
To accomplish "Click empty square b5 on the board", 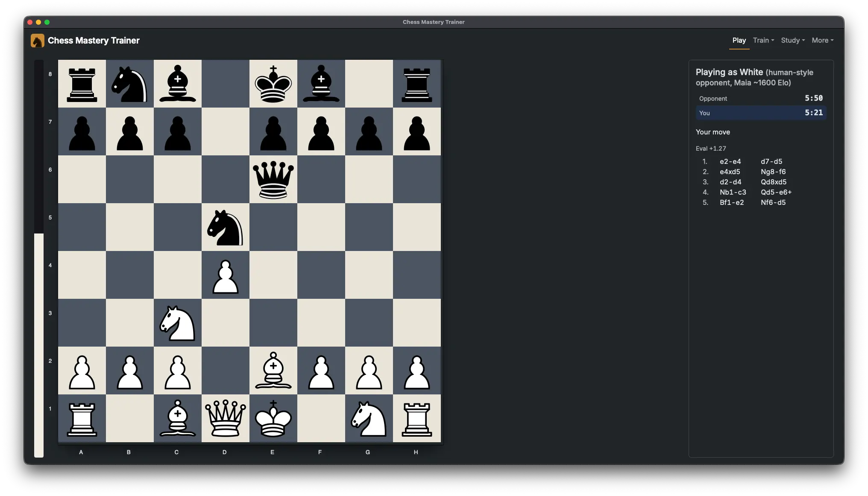I will pos(130,227).
